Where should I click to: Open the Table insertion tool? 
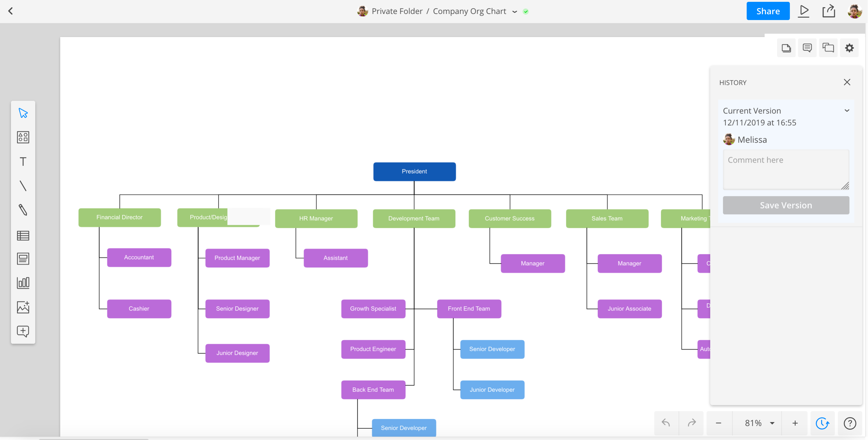point(23,235)
